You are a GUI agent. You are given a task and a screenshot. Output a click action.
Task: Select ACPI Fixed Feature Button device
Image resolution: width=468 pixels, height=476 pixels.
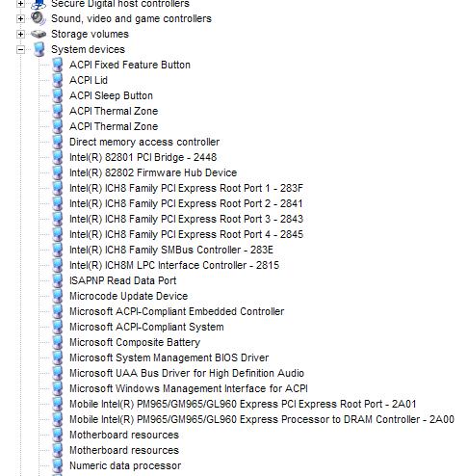[x=130, y=65]
